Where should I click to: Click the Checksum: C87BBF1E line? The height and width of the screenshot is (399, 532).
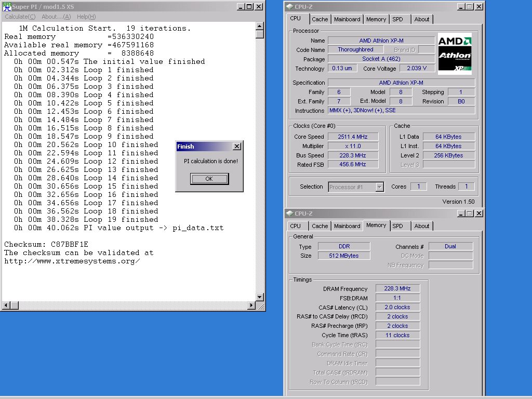(46, 244)
